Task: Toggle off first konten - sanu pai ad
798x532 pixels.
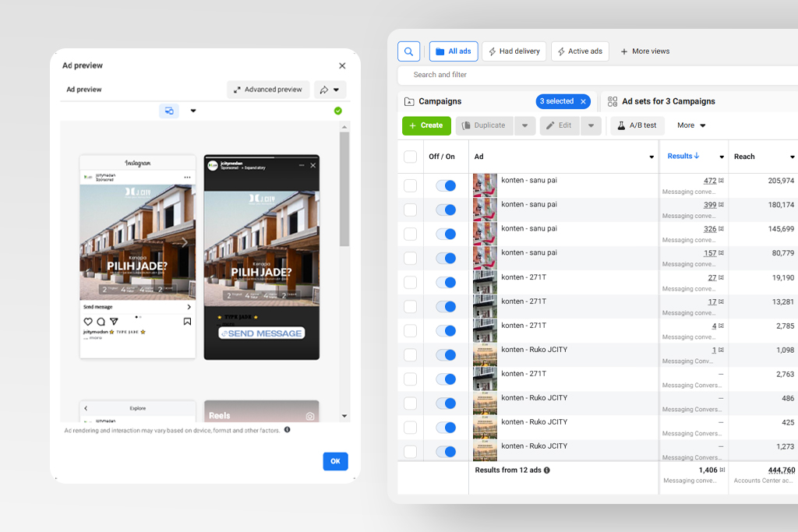Action: point(445,186)
